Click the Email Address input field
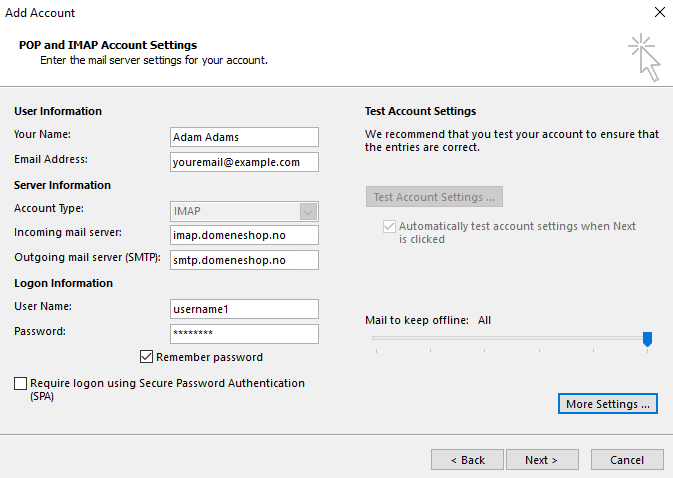Image resolution: width=673 pixels, height=478 pixels. [244, 162]
